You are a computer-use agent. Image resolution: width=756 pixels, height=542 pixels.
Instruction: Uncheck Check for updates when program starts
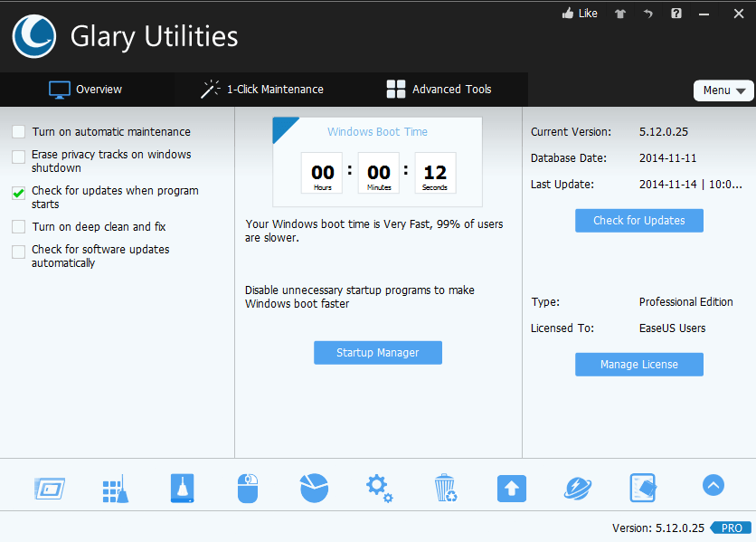(19, 193)
